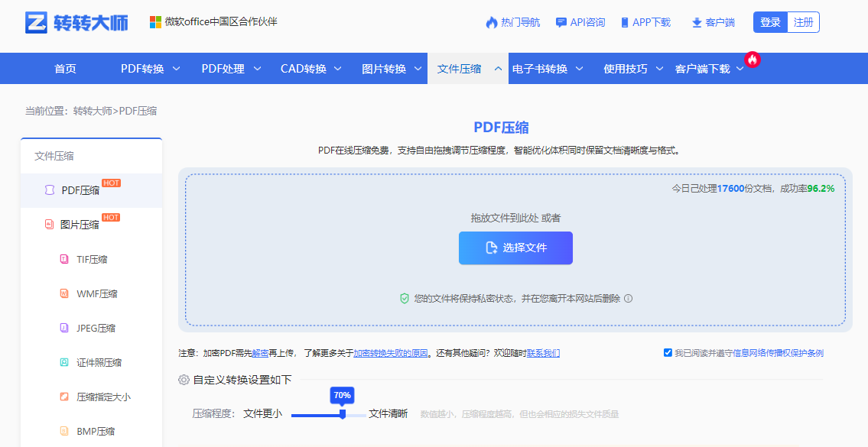The height and width of the screenshot is (447, 868).
Task: Expand the PDF转换 dropdown menu
Action: (176, 69)
